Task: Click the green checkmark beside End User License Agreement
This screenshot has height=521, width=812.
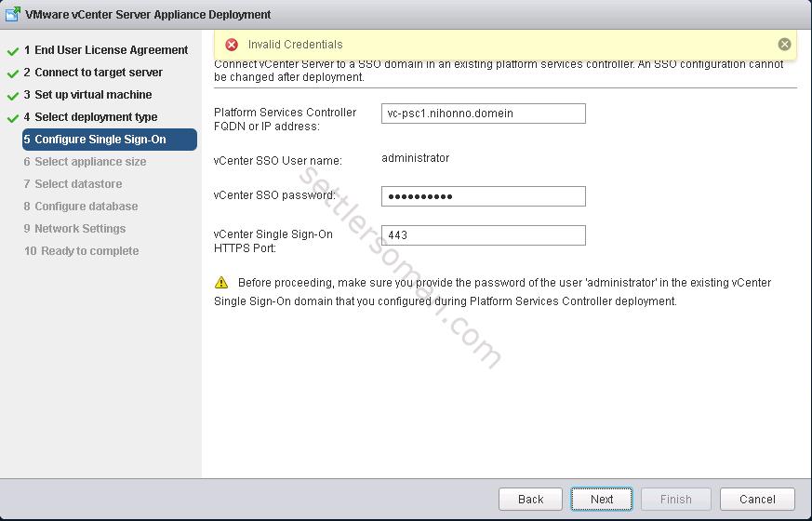Action: click(x=13, y=51)
